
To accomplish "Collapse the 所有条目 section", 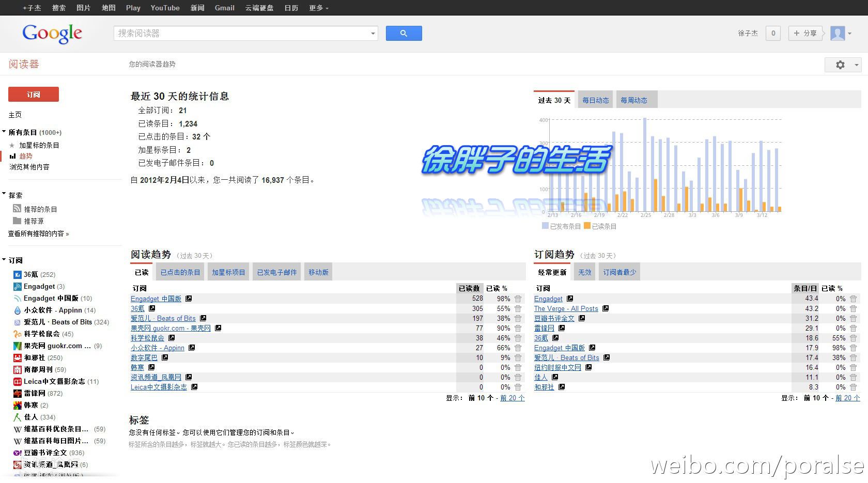I will point(4,132).
